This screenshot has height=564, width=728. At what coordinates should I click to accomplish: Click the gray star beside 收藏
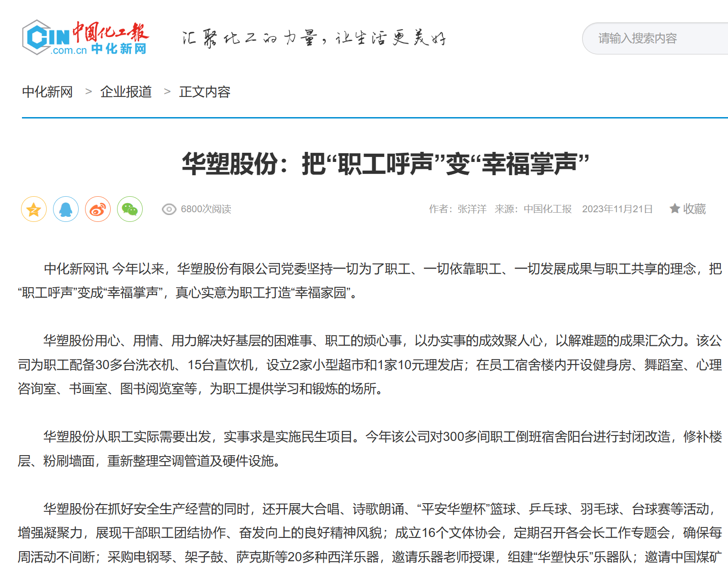[x=674, y=209]
